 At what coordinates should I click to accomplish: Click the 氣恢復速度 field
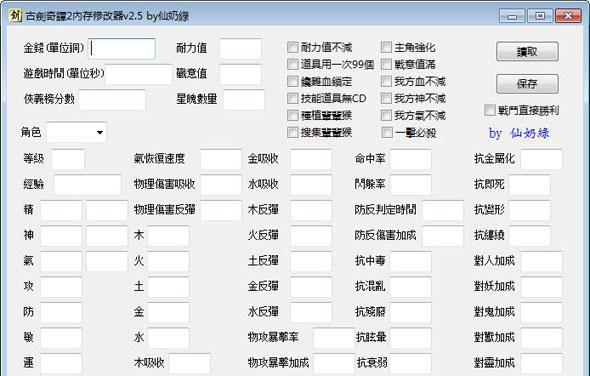point(221,159)
